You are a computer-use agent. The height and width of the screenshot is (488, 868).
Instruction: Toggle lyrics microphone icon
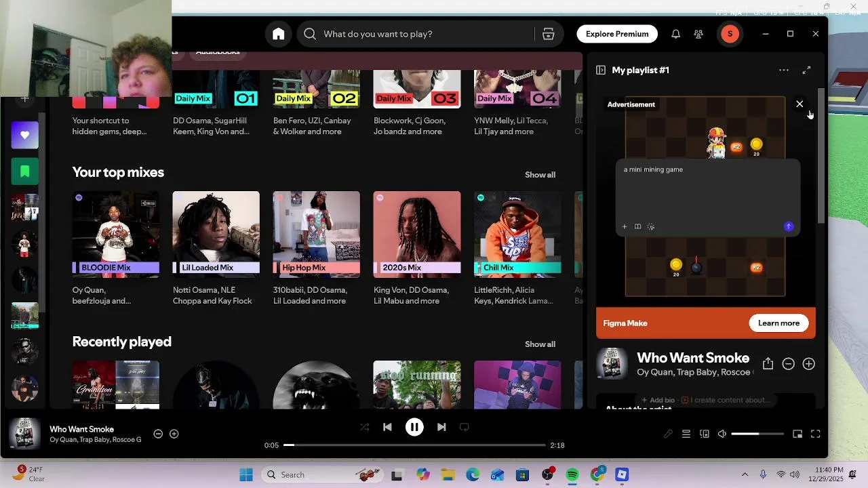[668, 434]
